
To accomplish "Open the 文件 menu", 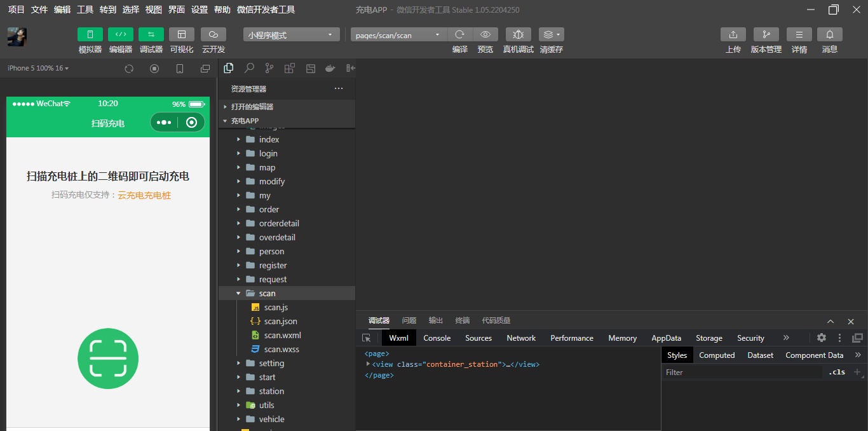I will click(39, 10).
